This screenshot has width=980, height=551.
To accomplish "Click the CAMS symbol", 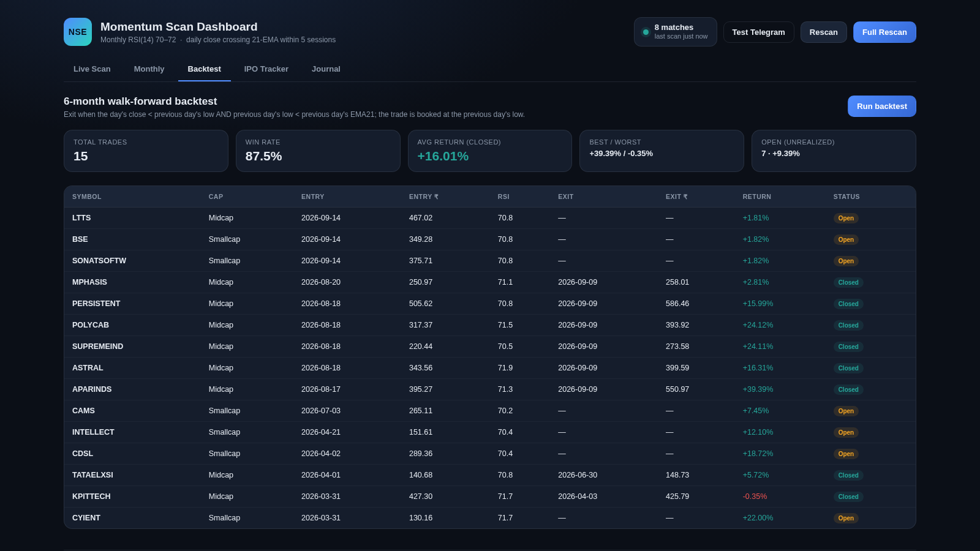I will (x=83, y=411).
